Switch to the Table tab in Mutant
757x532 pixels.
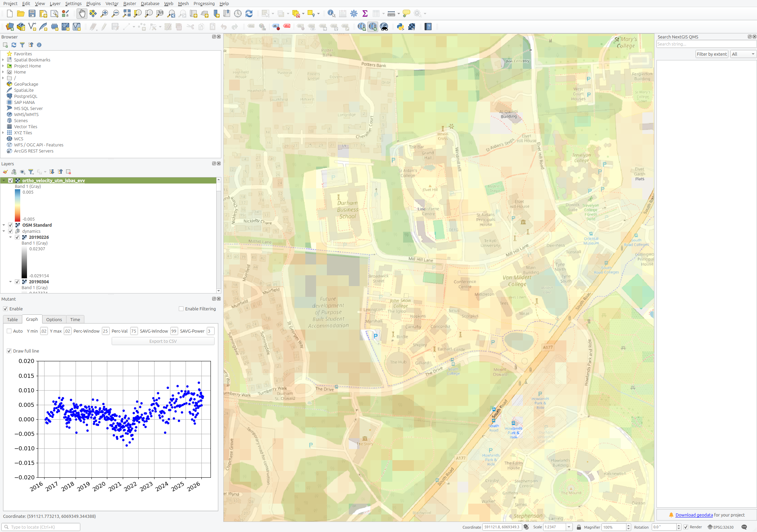12,319
